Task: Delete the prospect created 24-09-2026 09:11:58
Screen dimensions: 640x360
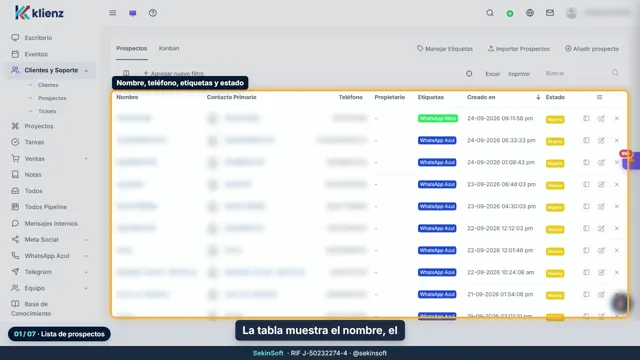Action: 617,118
